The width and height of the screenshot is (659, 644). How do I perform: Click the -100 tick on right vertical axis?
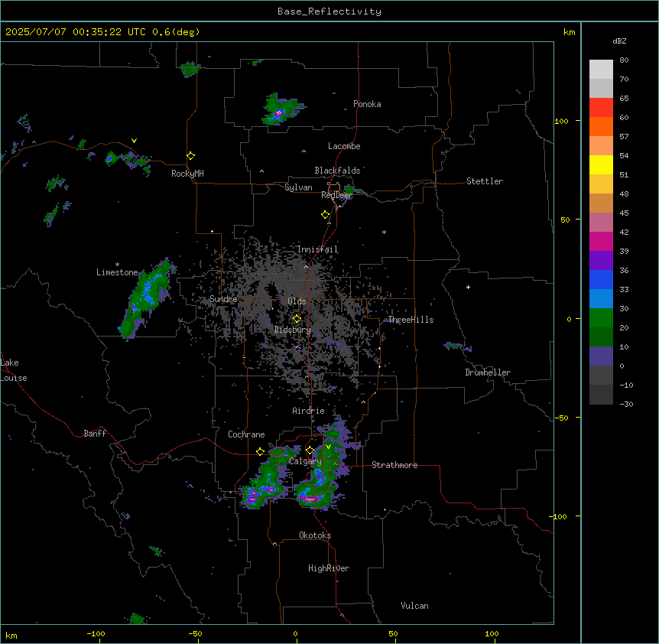click(559, 516)
